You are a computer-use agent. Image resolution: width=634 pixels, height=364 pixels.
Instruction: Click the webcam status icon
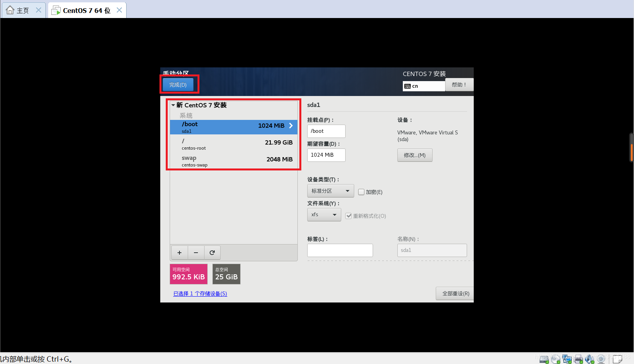601,359
